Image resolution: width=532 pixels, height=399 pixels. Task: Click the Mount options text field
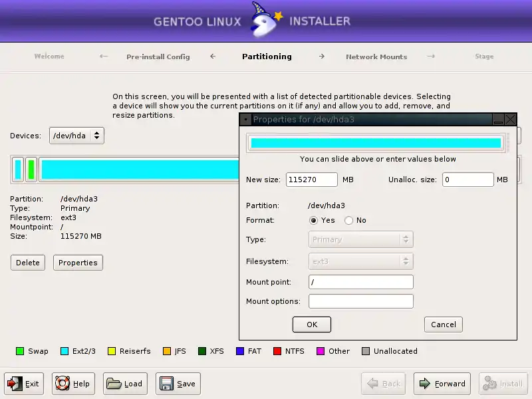click(x=360, y=301)
